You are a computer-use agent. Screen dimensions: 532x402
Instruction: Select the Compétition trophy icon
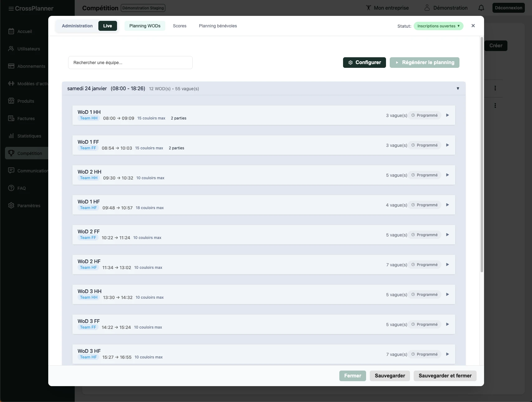pyautogui.click(x=12, y=153)
